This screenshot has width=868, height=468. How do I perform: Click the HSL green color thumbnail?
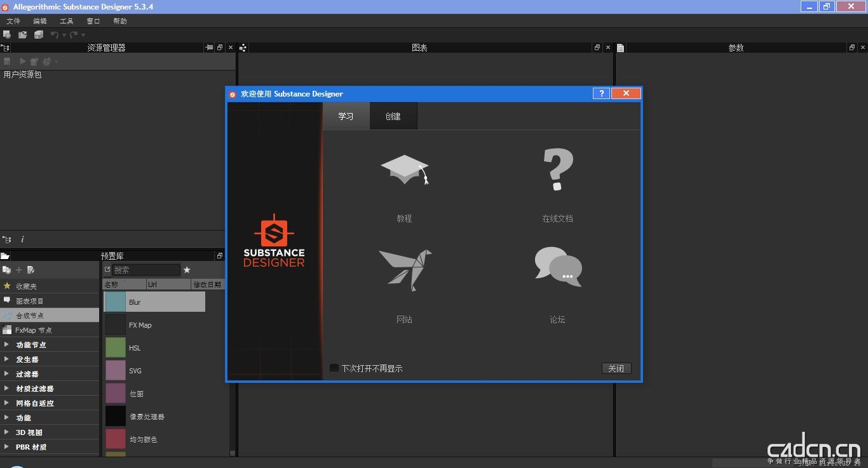pyautogui.click(x=116, y=347)
